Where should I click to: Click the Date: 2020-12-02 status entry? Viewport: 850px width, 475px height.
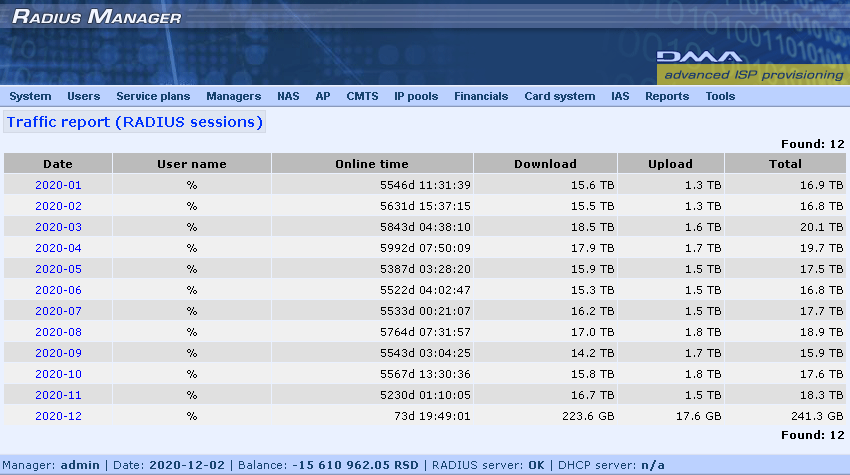click(169, 465)
